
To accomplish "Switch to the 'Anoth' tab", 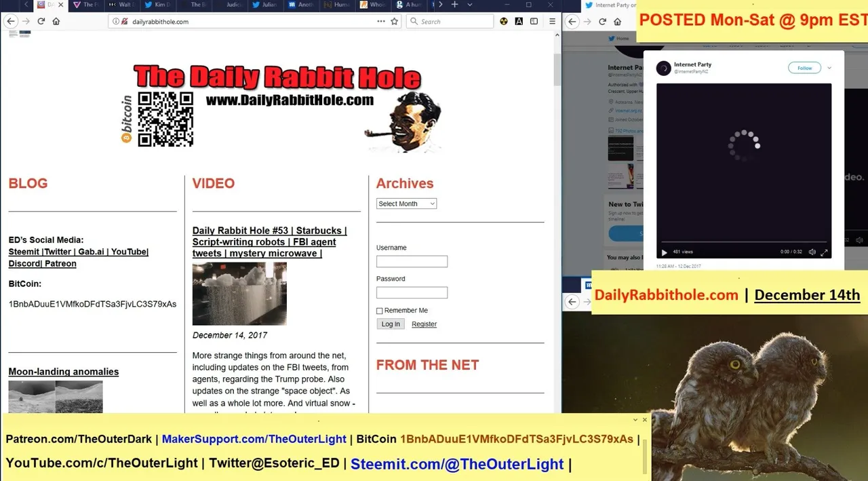I will pyautogui.click(x=302, y=5).
